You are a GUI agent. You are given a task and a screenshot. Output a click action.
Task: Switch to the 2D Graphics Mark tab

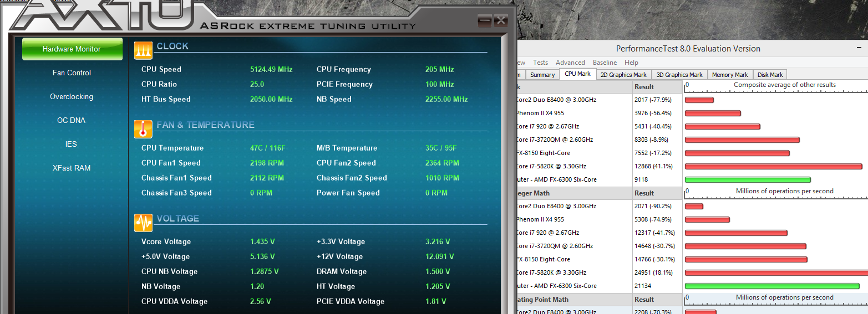[623, 75]
